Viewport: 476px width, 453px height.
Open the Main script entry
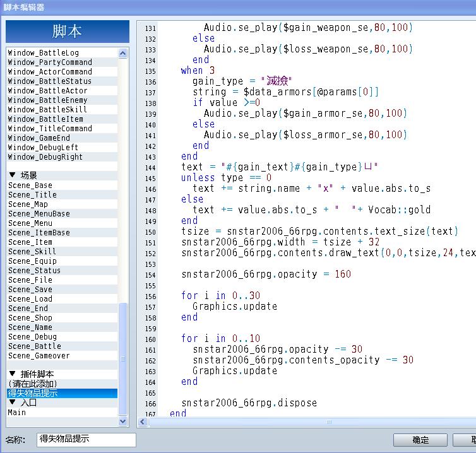62,413
